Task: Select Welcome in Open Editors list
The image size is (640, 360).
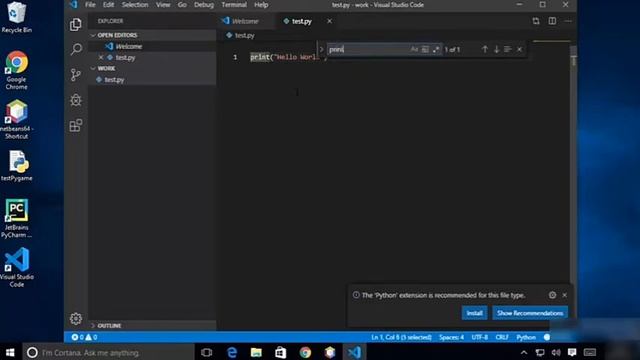Action: point(129,47)
